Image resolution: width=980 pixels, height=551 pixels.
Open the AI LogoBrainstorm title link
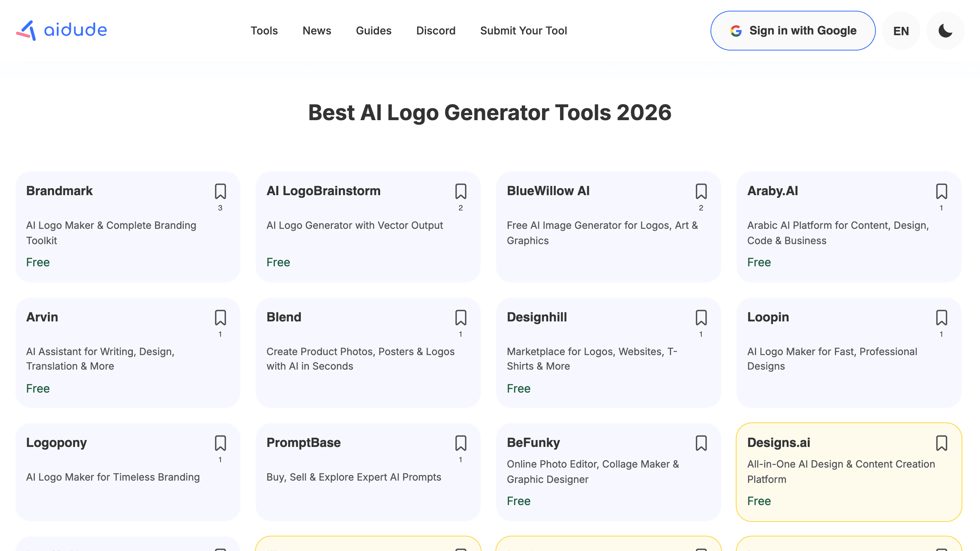(323, 191)
